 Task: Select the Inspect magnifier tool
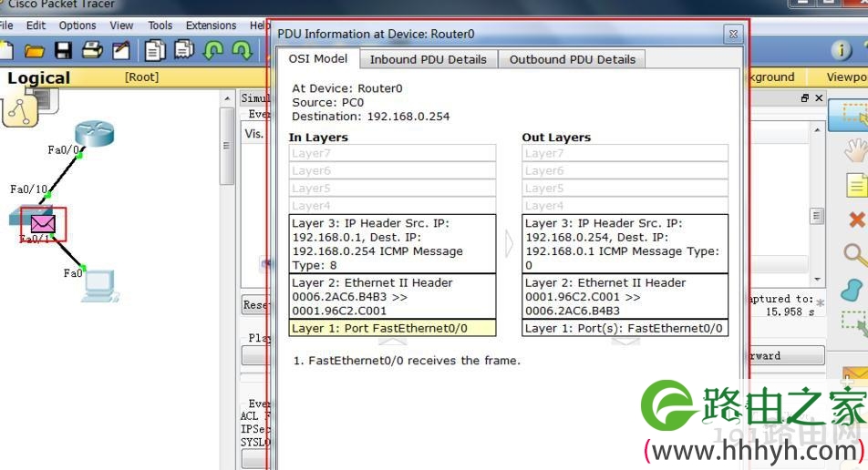tap(855, 255)
